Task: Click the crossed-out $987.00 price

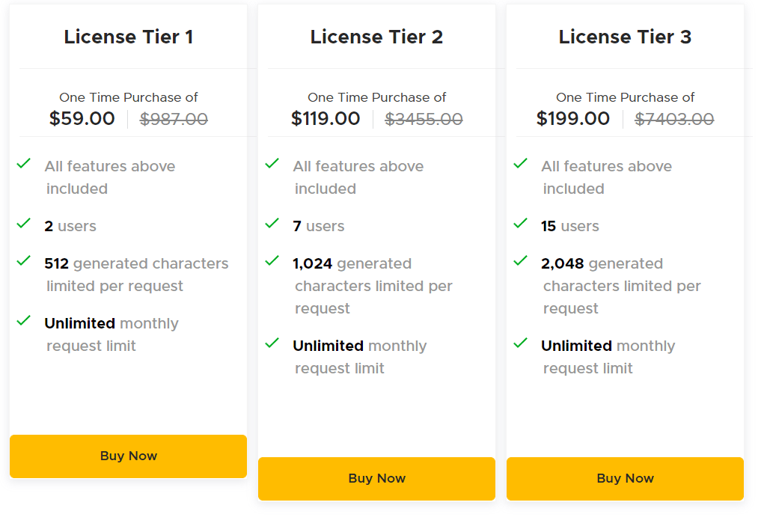Action: [x=174, y=118]
